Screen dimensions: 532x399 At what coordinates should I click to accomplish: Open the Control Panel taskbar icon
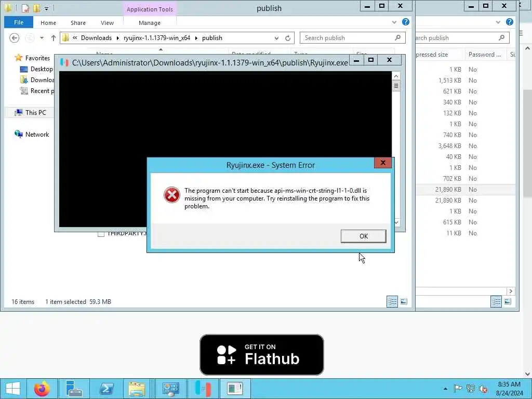170,389
